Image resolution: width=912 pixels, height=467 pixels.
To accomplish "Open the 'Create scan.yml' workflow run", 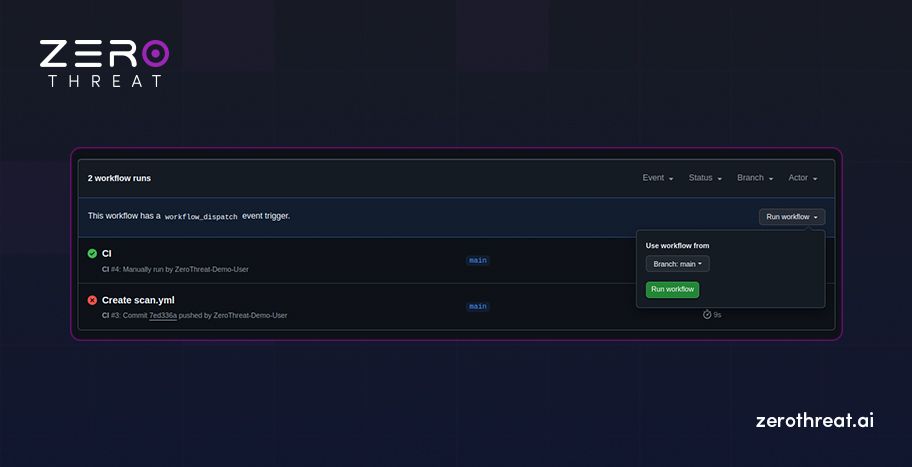I will click(138, 300).
